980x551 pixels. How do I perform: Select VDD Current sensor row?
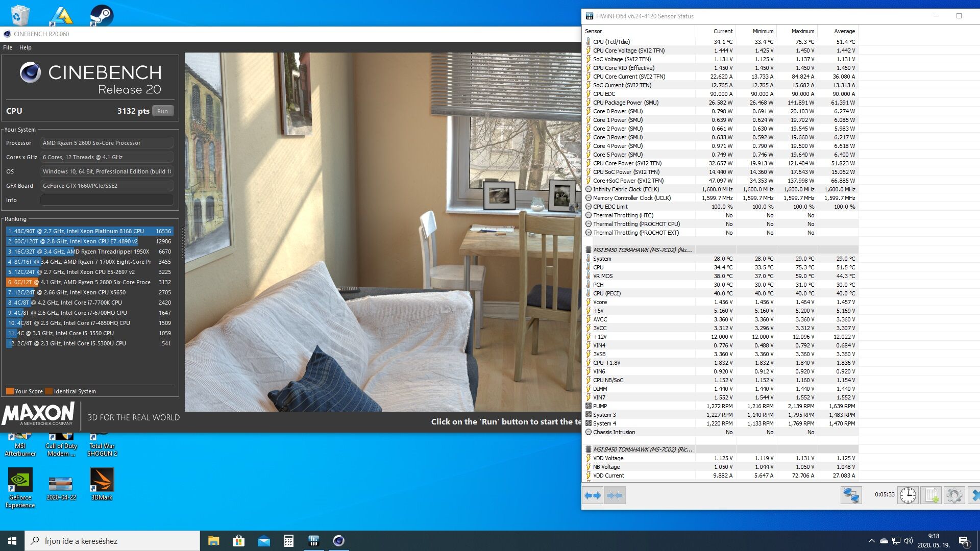pyautogui.click(x=720, y=475)
